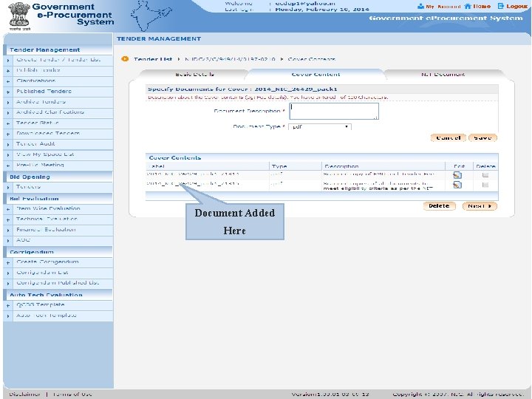Viewport: 532px width, 399px height.
Task: Click the Save button
Action: (x=482, y=137)
